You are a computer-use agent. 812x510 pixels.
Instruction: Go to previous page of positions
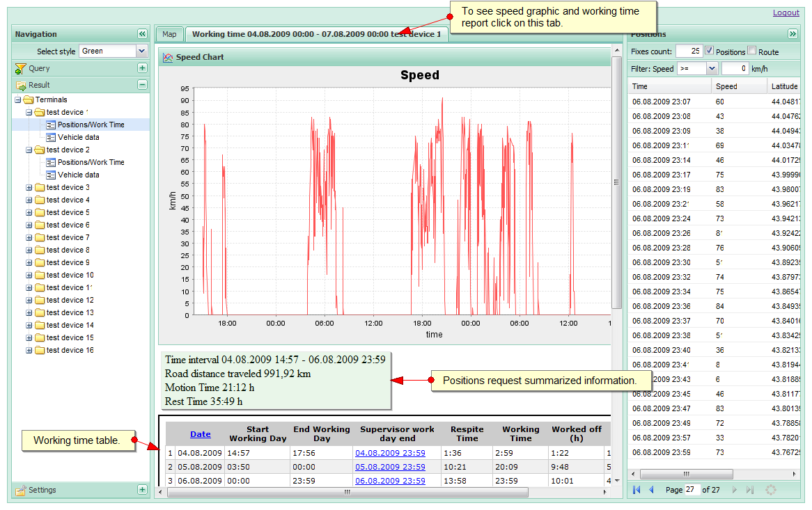[x=651, y=489]
